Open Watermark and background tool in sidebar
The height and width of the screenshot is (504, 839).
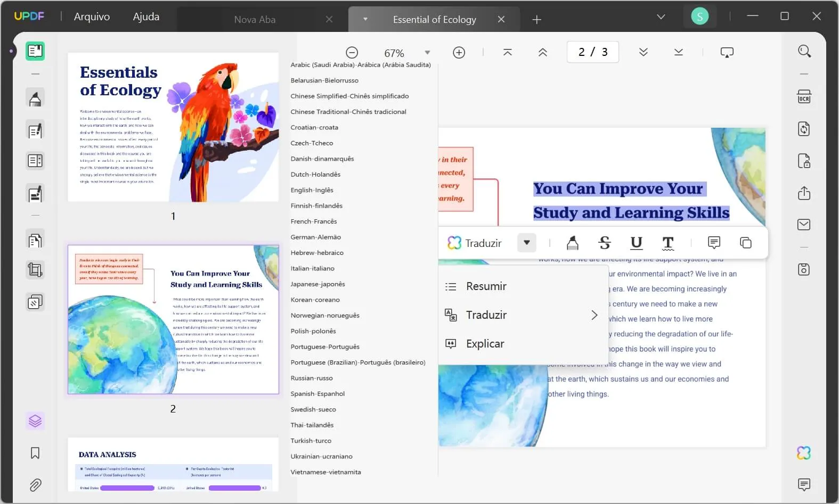[x=35, y=302]
